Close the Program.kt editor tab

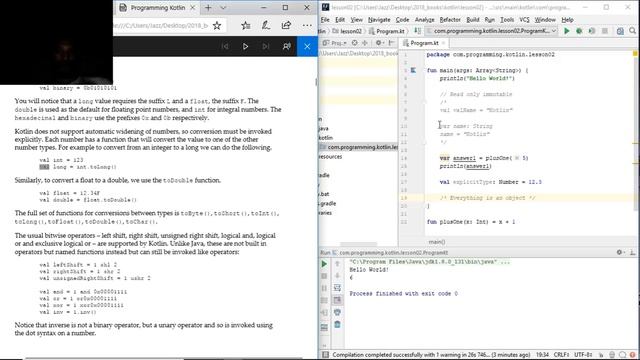pyautogui.click(x=443, y=43)
